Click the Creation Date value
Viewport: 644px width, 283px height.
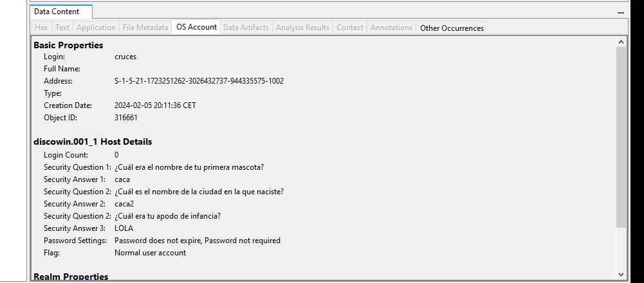pyautogui.click(x=155, y=105)
